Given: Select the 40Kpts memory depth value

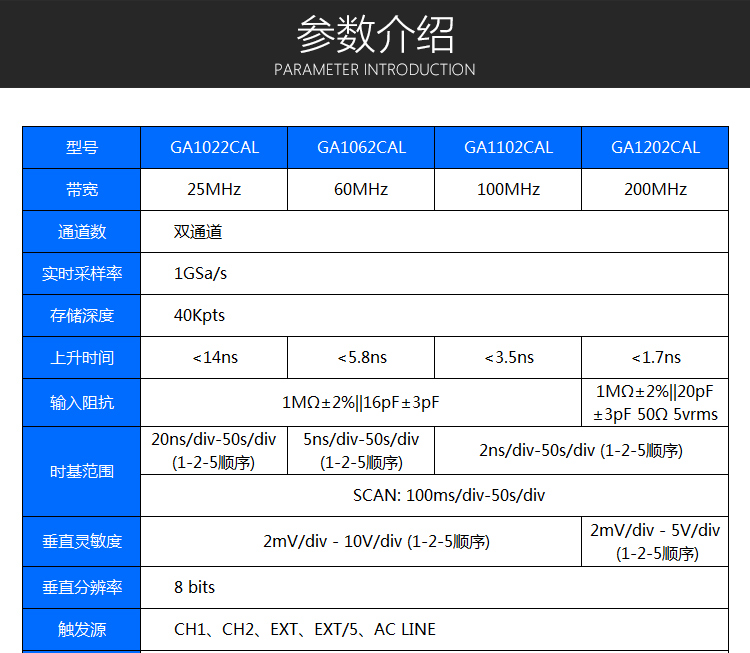Looking at the screenshot, I should [x=199, y=315].
